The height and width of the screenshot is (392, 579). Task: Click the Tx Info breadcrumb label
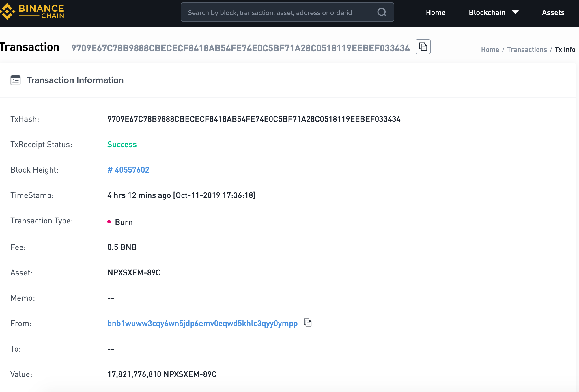click(x=565, y=50)
